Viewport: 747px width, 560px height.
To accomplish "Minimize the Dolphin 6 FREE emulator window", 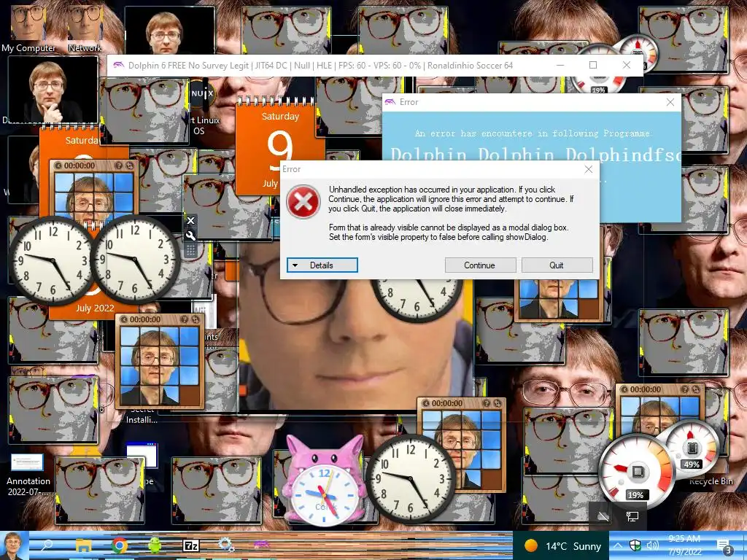I will coord(560,65).
